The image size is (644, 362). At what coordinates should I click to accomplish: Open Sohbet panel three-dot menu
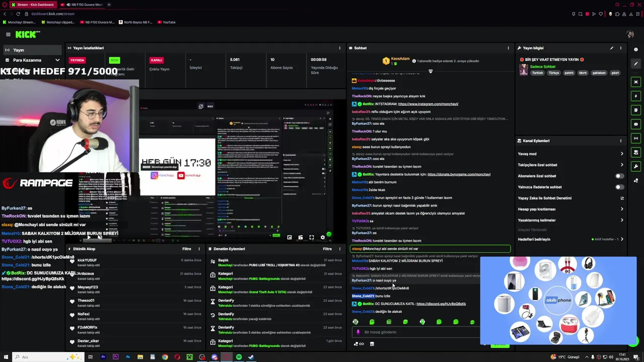[508, 48]
